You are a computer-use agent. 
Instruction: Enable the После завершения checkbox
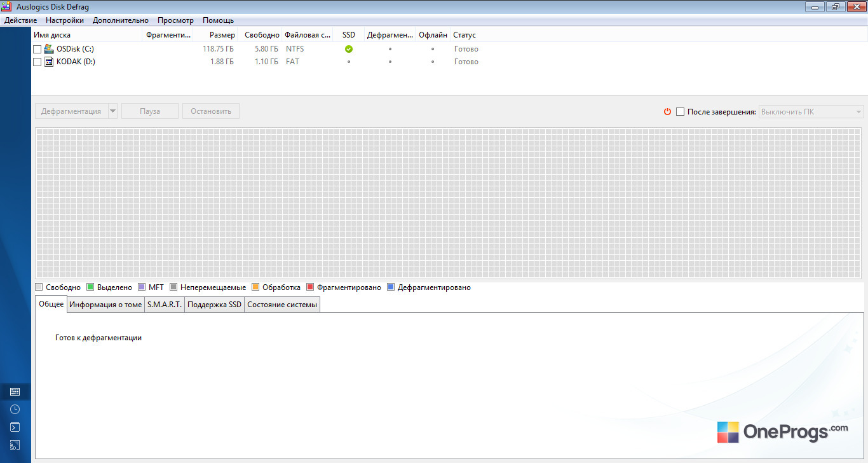[x=681, y=111]
